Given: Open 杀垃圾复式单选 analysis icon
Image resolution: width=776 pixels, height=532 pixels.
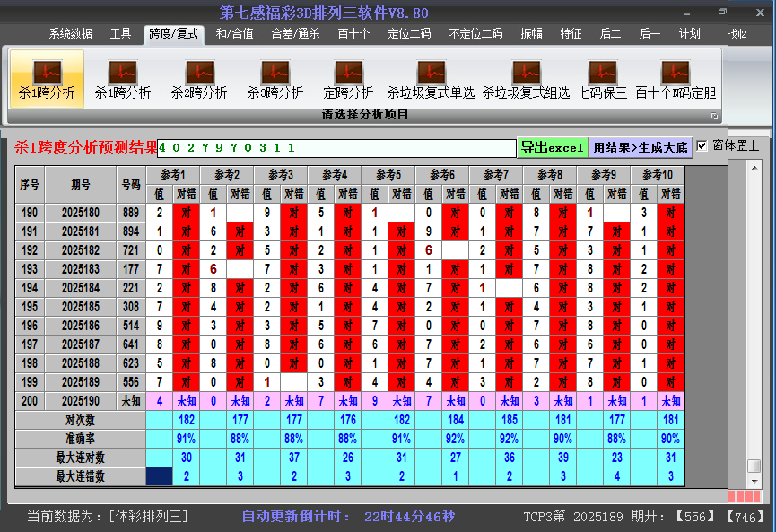Looking at the screenshot, I should tap(431, 79).
